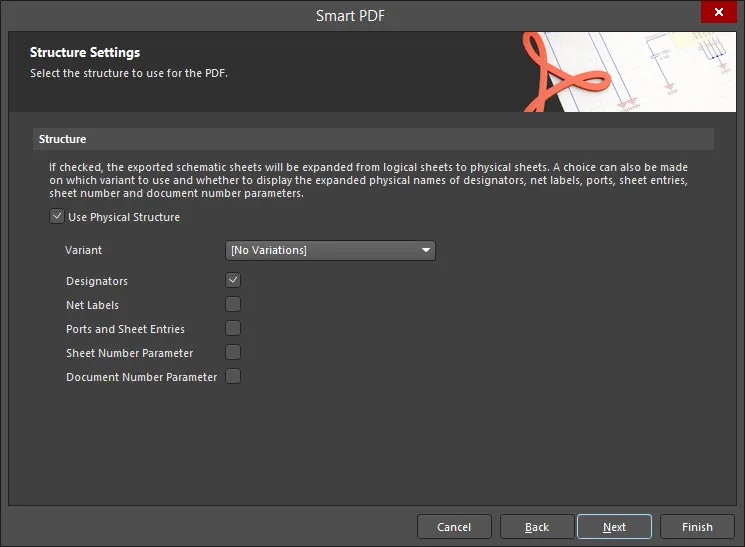The height and width of the screenshot is (547, 745).
Task: Proceed with the Next button
Action: (614, 527)
